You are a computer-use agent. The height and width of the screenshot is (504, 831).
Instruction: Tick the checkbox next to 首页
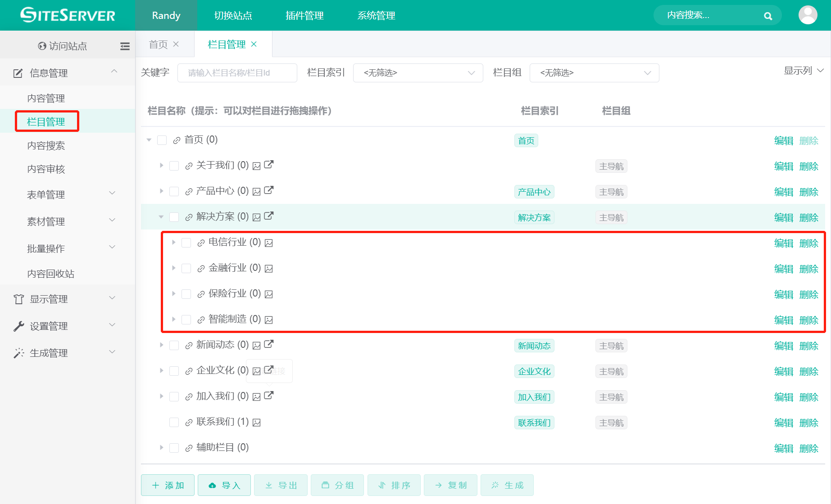[x=162, y=140]
